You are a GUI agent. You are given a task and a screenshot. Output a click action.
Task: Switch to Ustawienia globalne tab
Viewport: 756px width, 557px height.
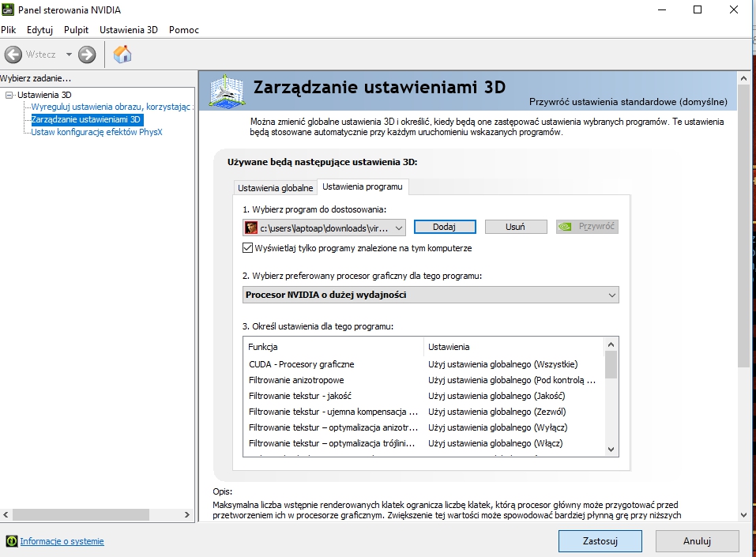pyautogui.click(x=275, y=188)
